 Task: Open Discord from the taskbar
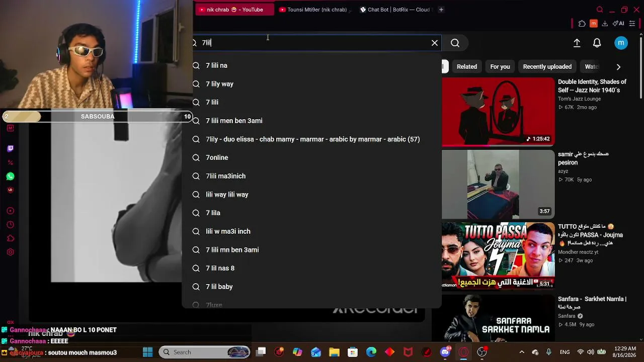click(x=445, y=352)
